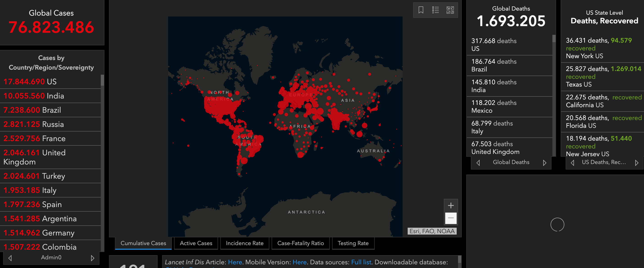This screenshot has width=644, height=268.
Task: Open the Lancet article Here link
Action: pos(235,262)
